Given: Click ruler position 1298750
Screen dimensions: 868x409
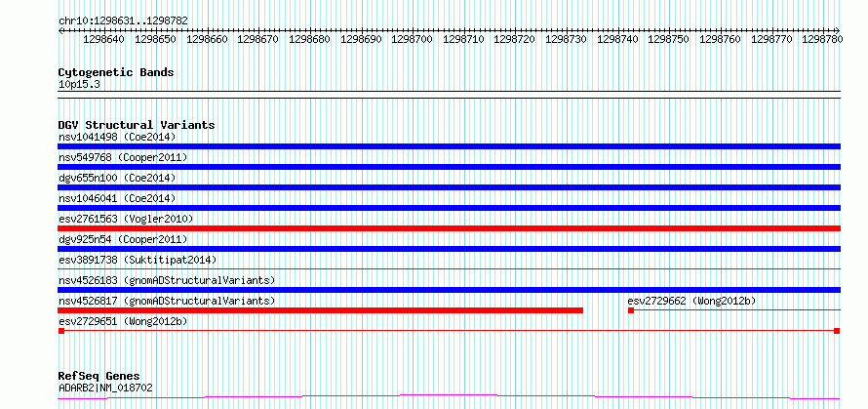Looking at the screenshot, I should coord(668,39).
